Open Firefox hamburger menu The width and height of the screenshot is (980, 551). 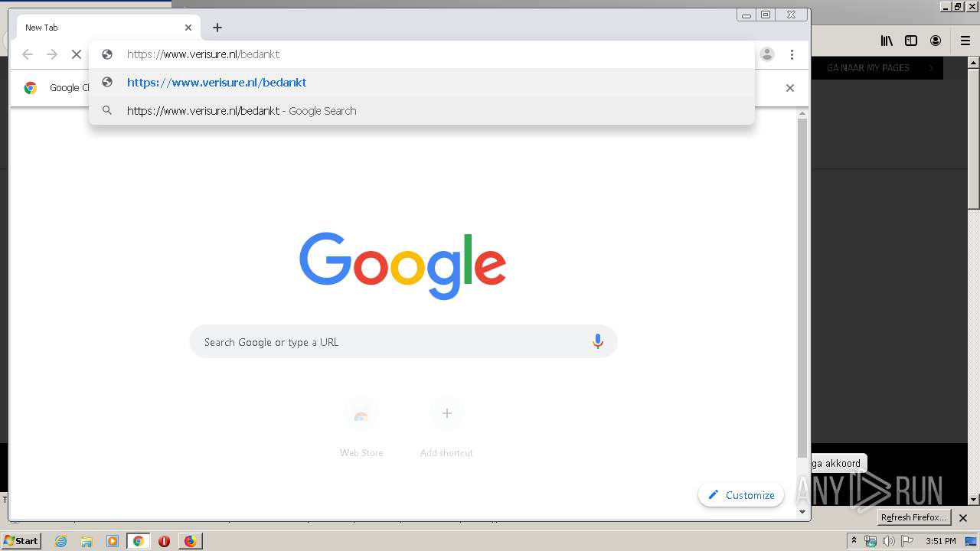[965, 41]
